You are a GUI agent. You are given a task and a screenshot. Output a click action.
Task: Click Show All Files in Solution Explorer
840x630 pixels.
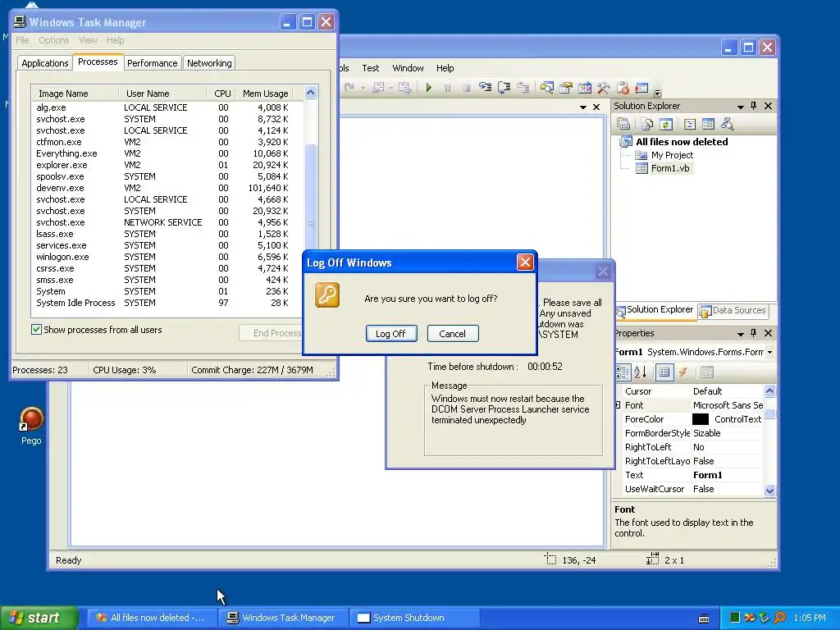(x=647, y=125)
